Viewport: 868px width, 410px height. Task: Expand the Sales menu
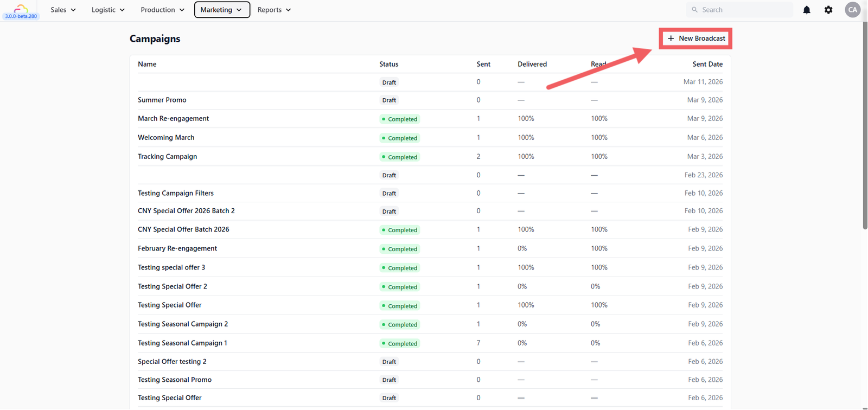[63, 10]
